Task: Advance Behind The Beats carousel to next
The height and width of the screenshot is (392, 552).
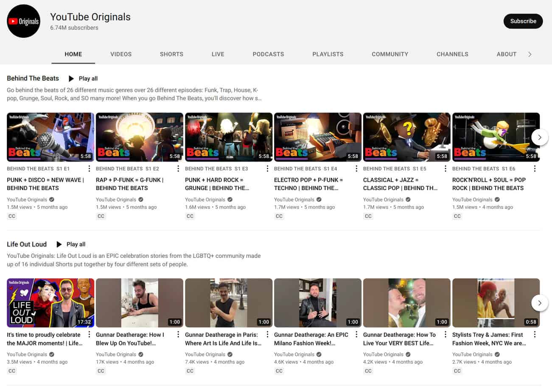Action: click(540, 137)
